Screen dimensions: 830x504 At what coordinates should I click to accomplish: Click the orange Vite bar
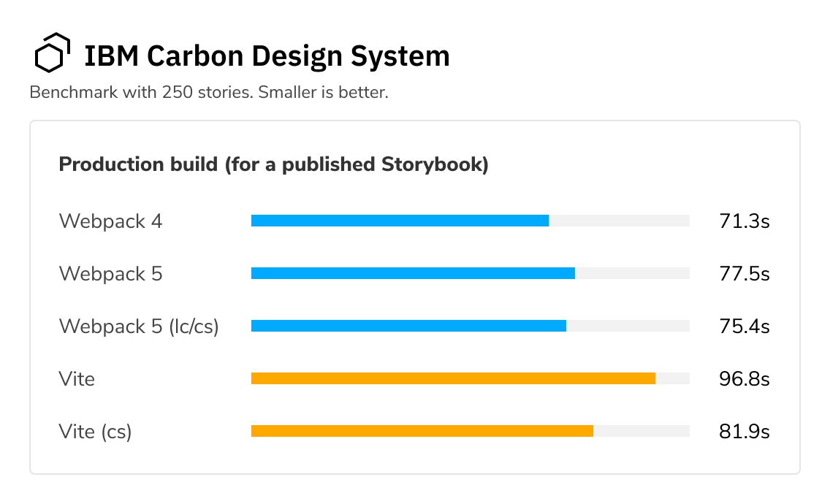pos(453,378)
